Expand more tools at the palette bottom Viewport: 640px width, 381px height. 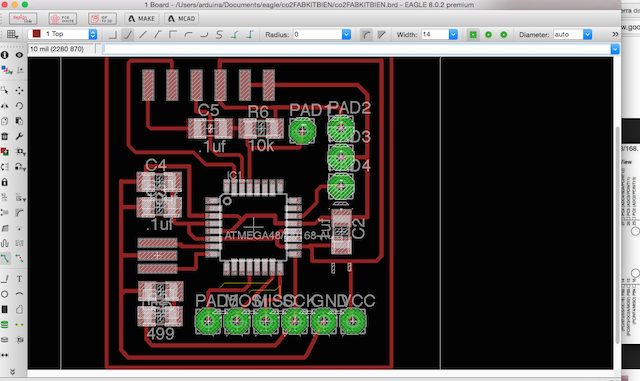12,372
